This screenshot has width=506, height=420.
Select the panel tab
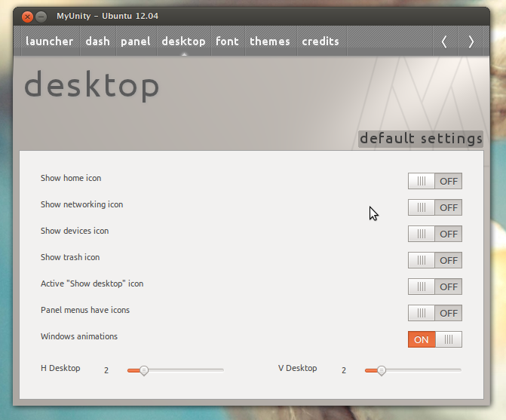click(x=136, y=41)
